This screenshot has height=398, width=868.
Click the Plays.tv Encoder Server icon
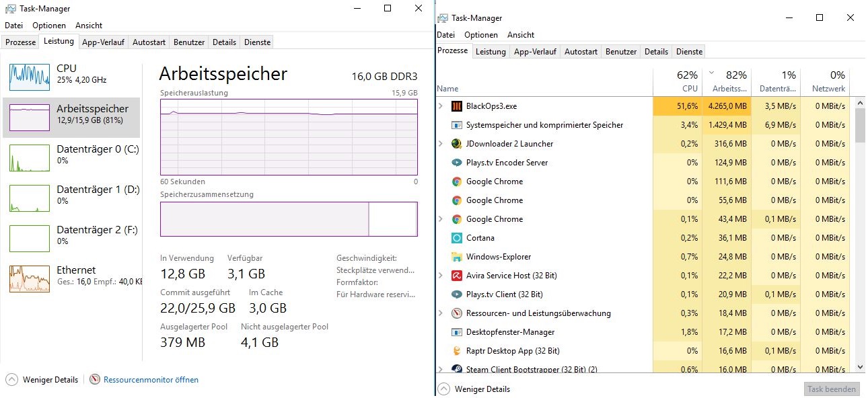456,163
